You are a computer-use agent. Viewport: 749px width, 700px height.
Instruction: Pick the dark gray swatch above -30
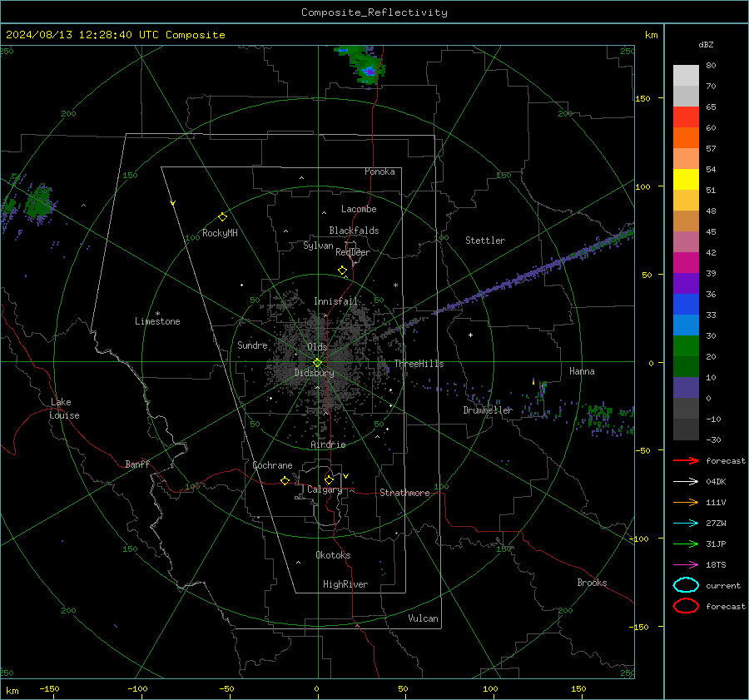click(x=686, y=429)
